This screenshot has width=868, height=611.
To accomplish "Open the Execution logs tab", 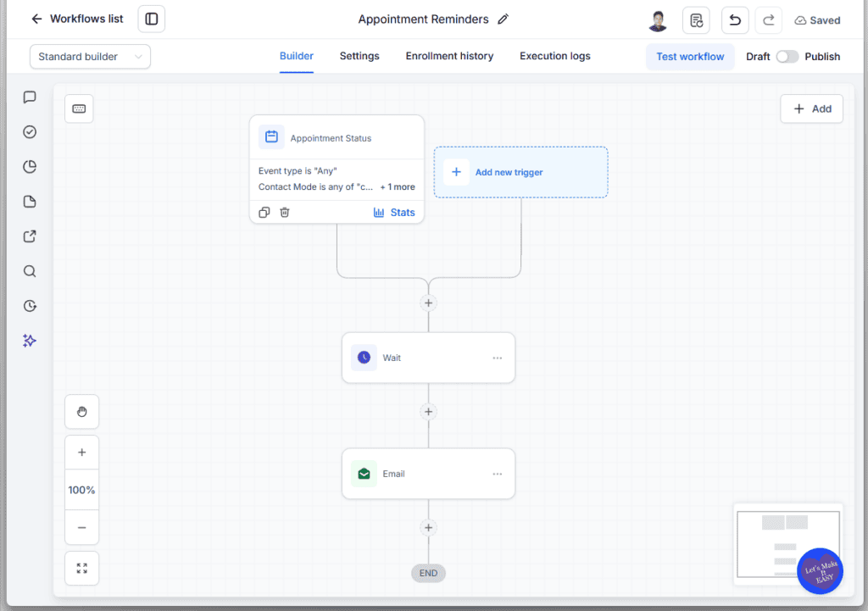I will 554,56.
